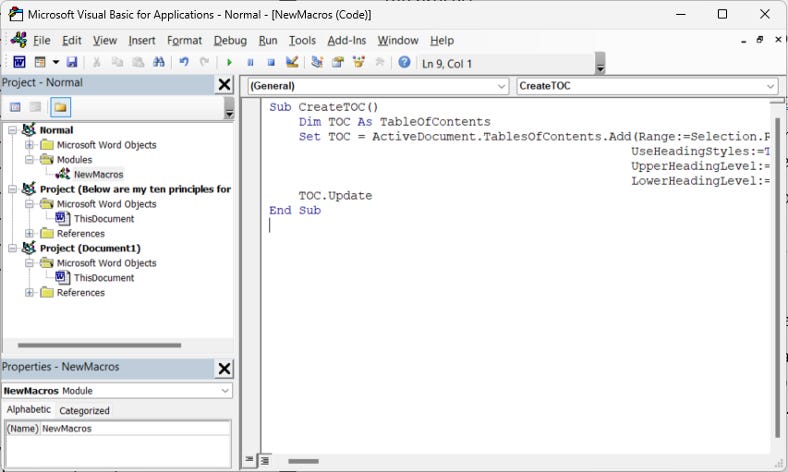Viewport: 788px width, 472px height.
Task: Expand Microsoft Word Objects under Normal
Action: tap(29, 145)
